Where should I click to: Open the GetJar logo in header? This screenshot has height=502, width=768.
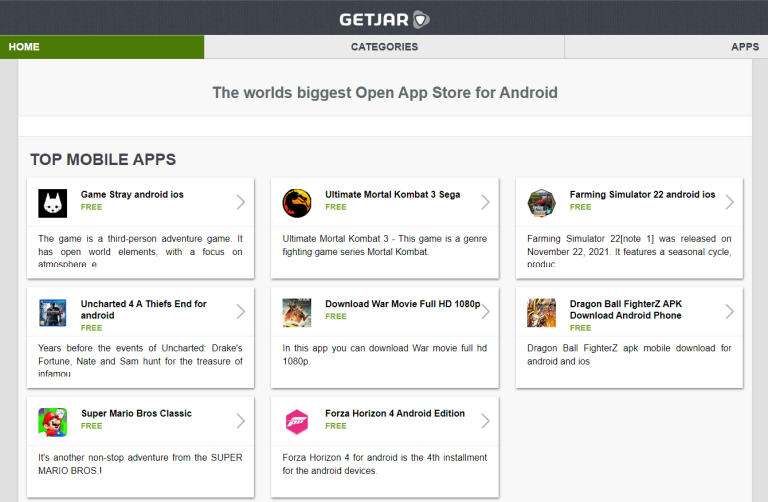point(384,19)
